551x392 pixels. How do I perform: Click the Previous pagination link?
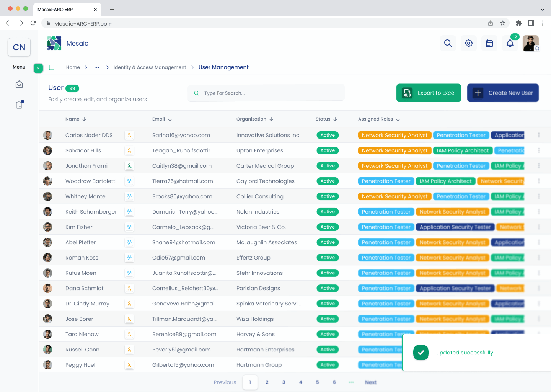225,382
